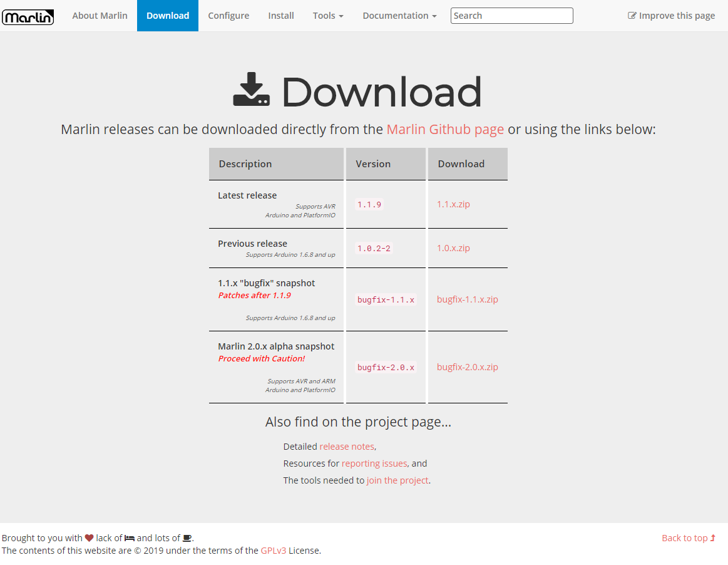Image resolution: width=728 pixels, height=565 pixels.
Task: Click the pencil edit icon in navbar
Action: click(632, 16)
